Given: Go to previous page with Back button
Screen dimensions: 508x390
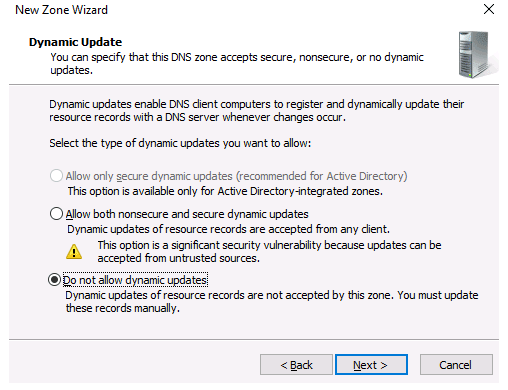Looking at the screenshot, I should (296, 365).
